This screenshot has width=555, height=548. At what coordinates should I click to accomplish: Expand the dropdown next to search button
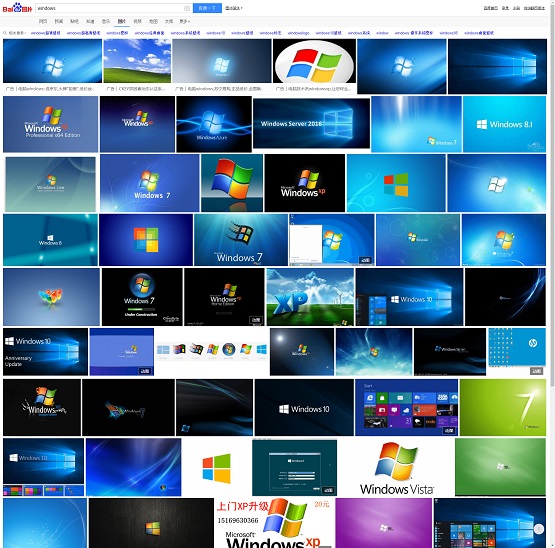click(x=234, y=8)
